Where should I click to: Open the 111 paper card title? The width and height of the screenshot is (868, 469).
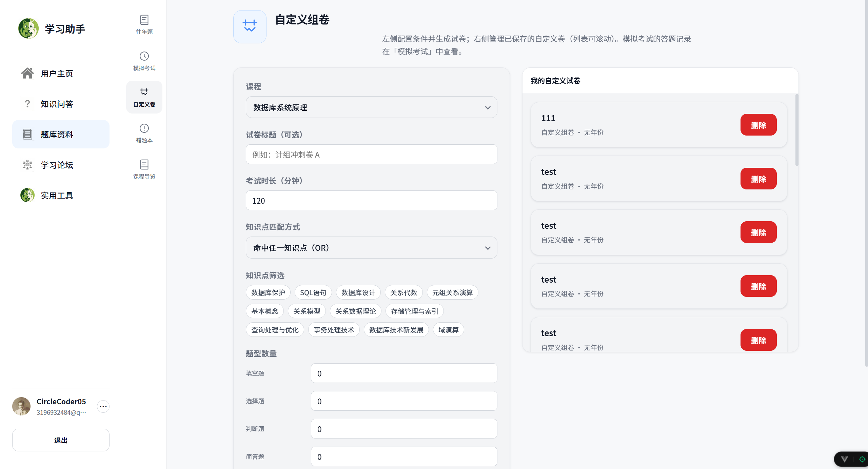548,118
